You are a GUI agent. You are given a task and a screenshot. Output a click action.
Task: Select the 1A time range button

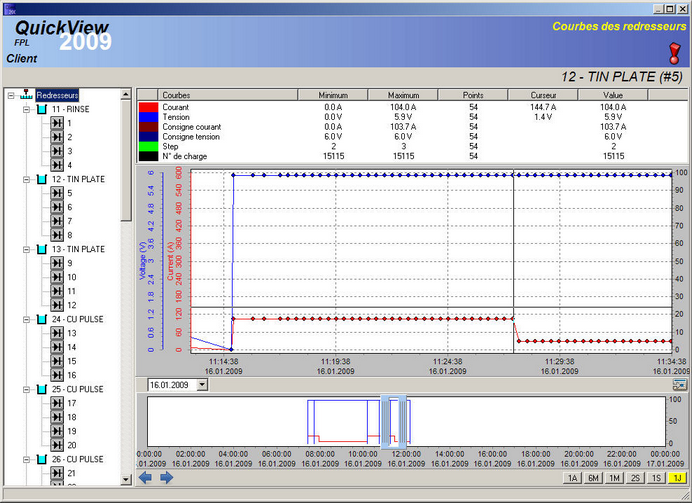pos(572,478)
